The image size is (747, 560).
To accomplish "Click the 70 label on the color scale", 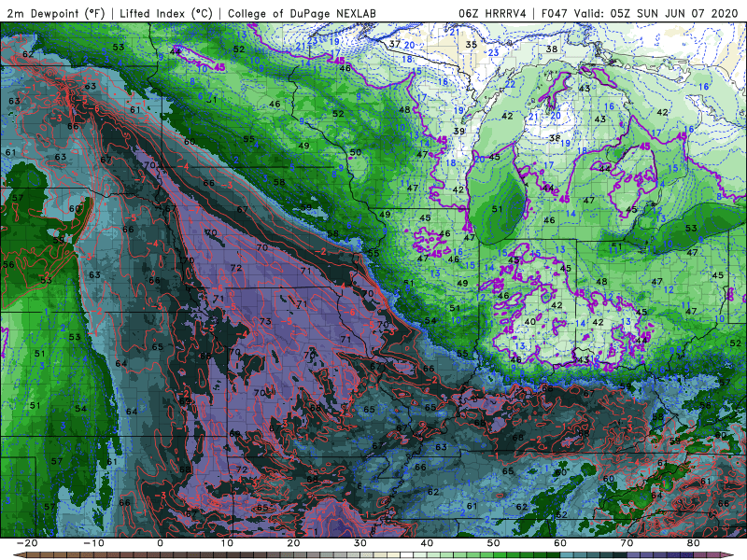I will [x=627, y=543].
